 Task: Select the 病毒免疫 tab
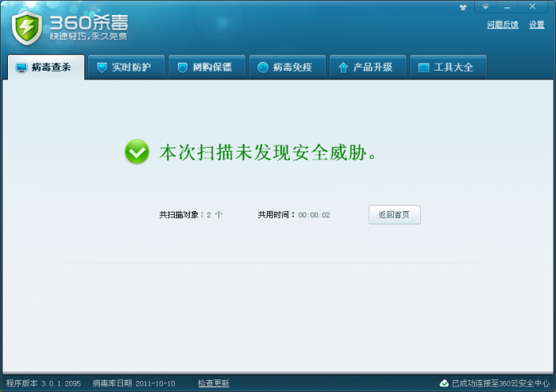pyautogui.click(x=288, y=67)
